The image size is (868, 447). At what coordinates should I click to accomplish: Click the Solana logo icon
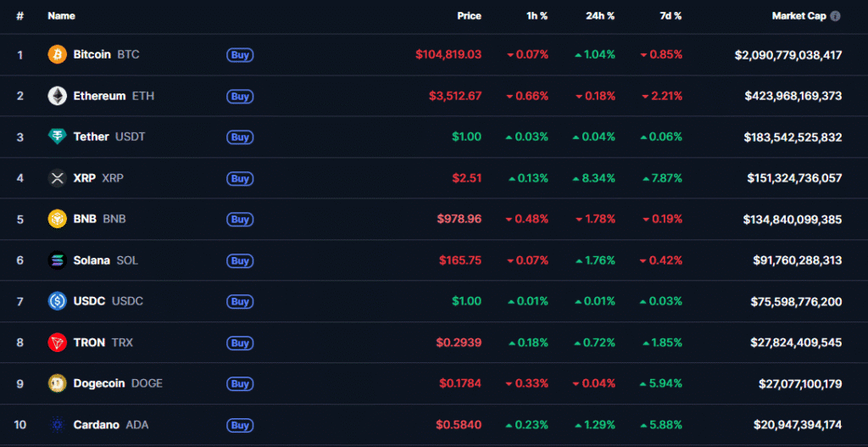58,260
